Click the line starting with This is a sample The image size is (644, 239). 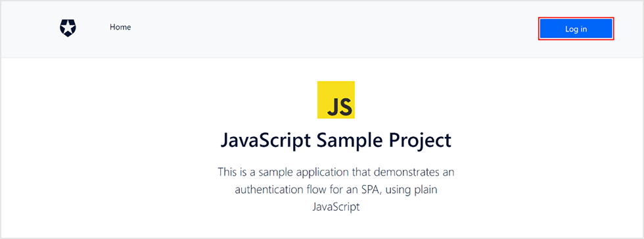336,172
